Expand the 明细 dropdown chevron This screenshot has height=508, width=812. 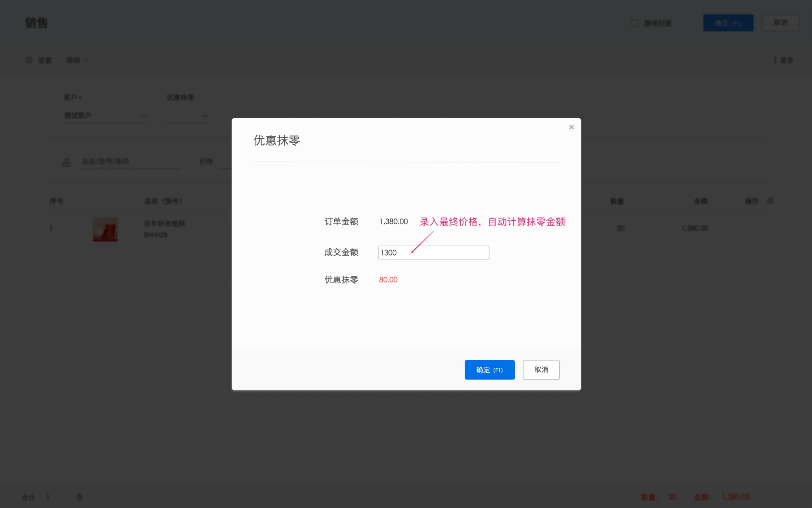pos(86,60)
